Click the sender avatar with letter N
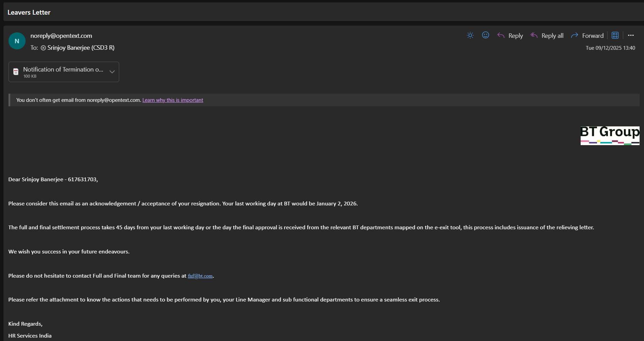The width and height of the screenshot is (644, 341). (x=17, y=41)
